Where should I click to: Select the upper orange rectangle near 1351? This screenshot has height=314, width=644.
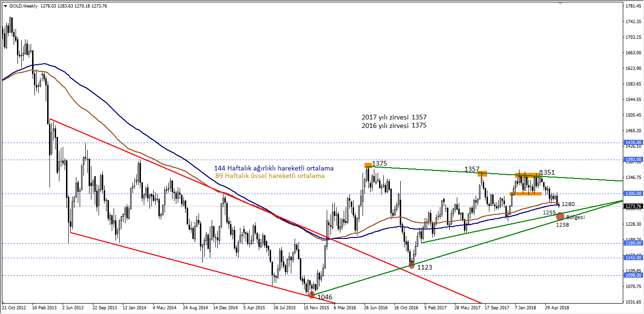pos(528,175)
